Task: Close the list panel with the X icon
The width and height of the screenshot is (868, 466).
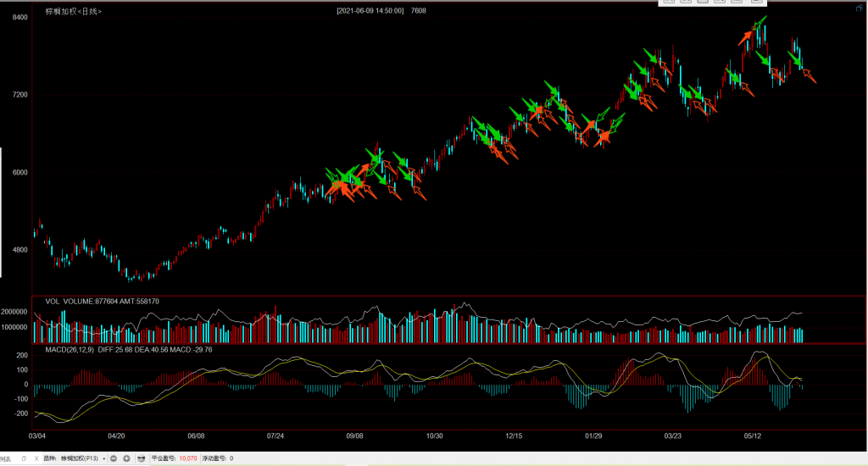Action: 36,458
